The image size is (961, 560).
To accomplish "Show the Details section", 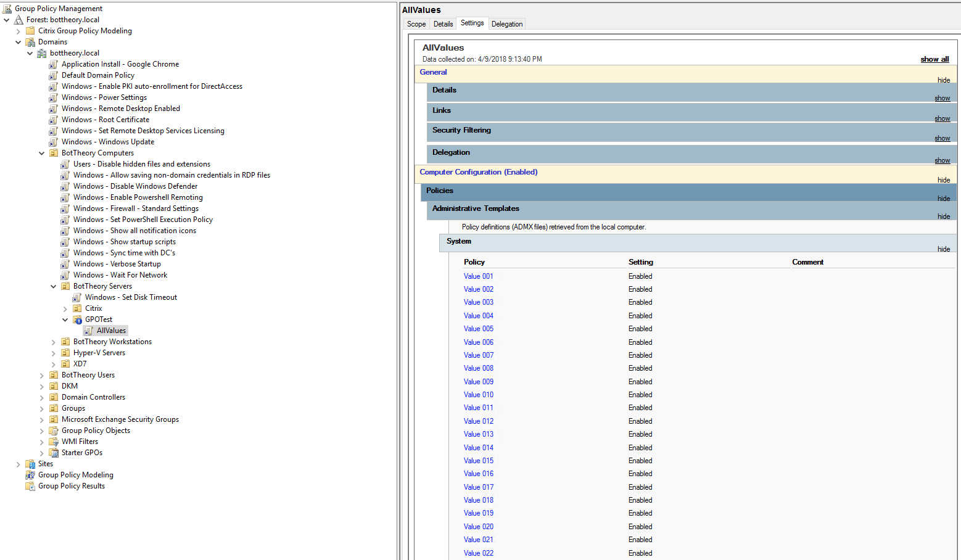I will 942,99.
